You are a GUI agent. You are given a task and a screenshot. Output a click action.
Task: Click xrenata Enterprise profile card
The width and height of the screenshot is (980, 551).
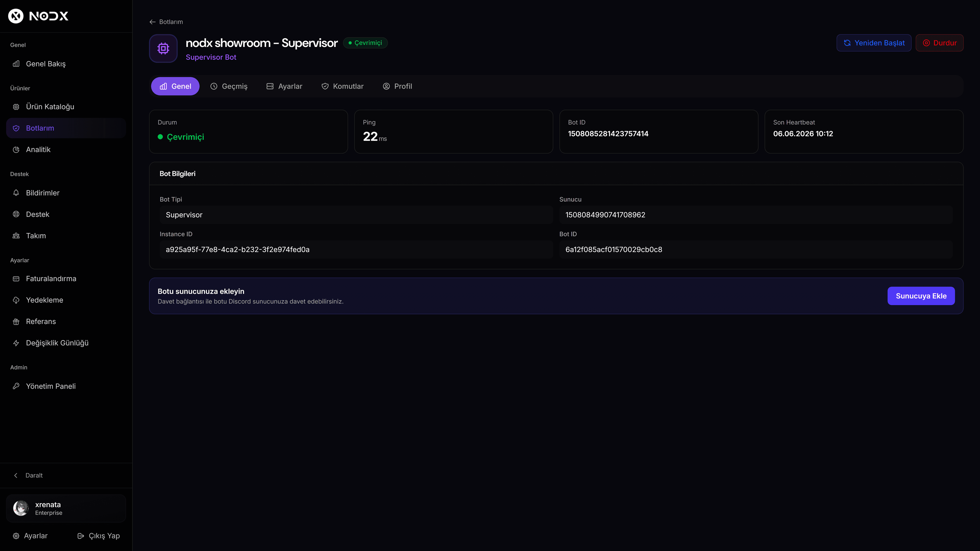pyautogui.click(x=66, y=508)
